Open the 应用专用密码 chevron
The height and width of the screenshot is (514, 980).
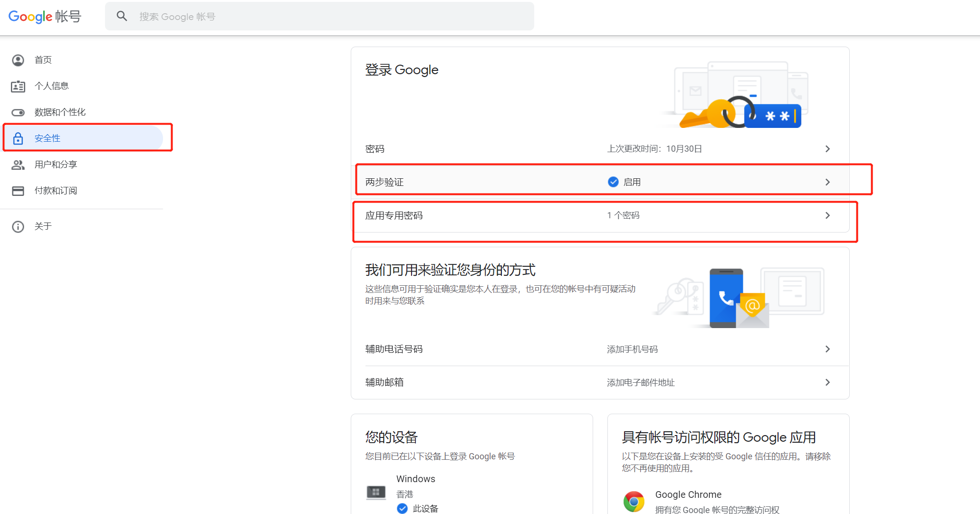click(827, 215)
